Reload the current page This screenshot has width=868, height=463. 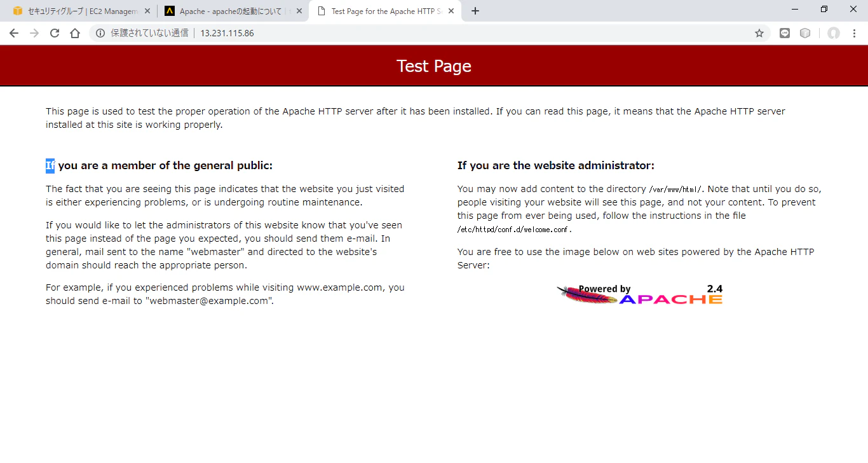point(55,33)
